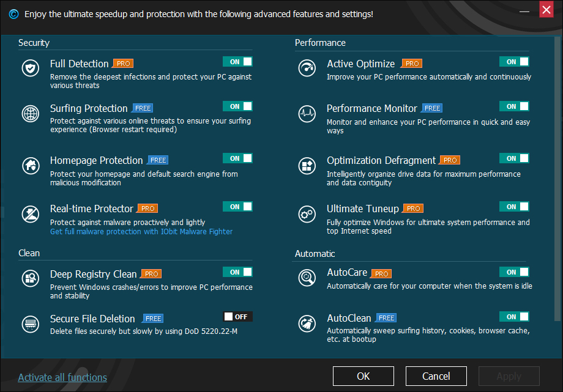Click the Performance Monitor title text
563x392 pixels.
(371, 108)
